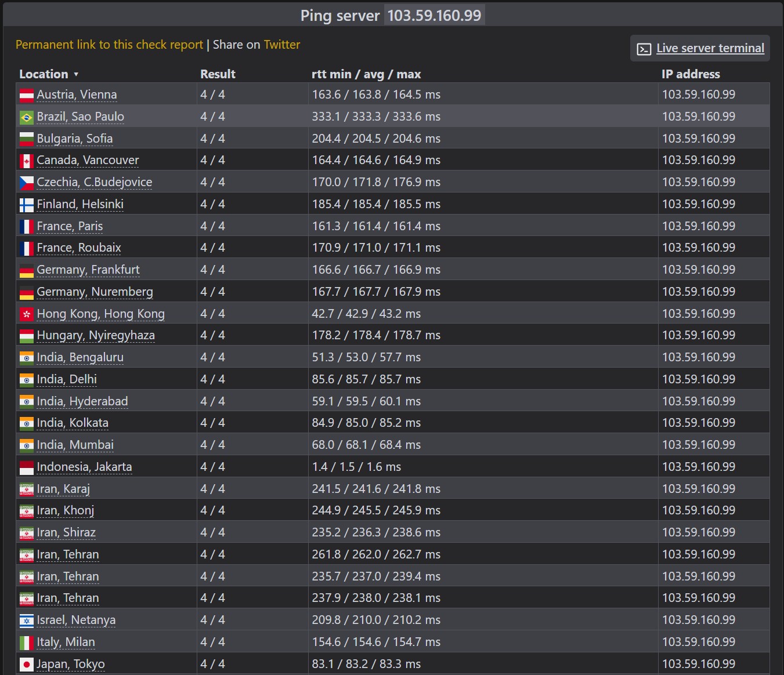Click the flag beside India, Delhi

click(x=27, y=380)
